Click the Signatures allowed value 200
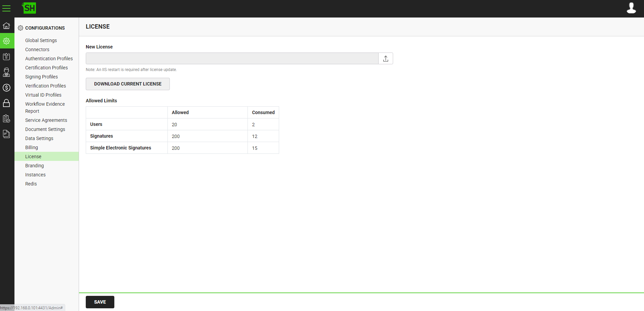The image size is (644, 311). tap(176, 136)
